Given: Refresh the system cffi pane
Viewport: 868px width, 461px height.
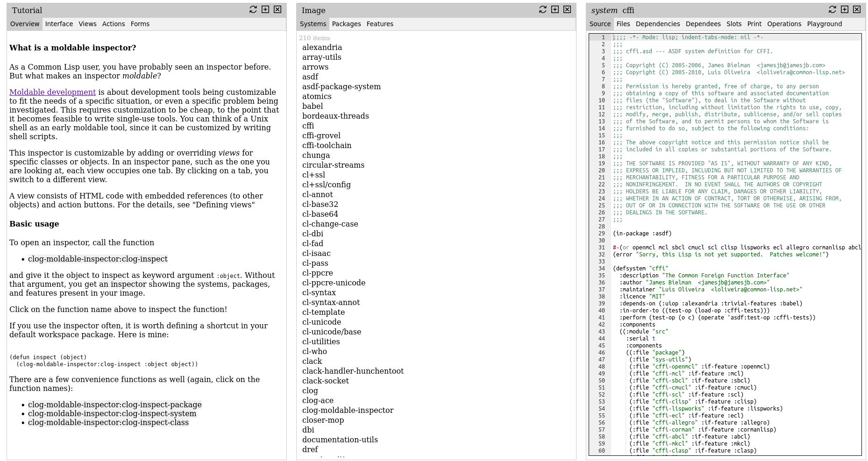Looking at the screenshot, I should (832, 10).
